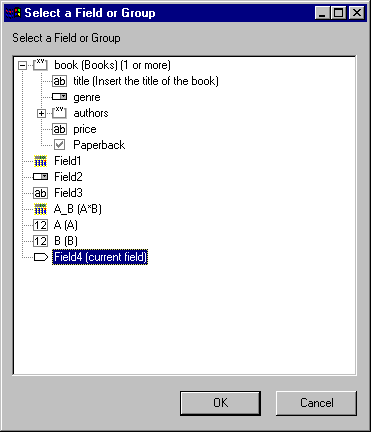This screenshot has width=371, height=432.
Task: Select the title tree item
Action: [146, 81]
